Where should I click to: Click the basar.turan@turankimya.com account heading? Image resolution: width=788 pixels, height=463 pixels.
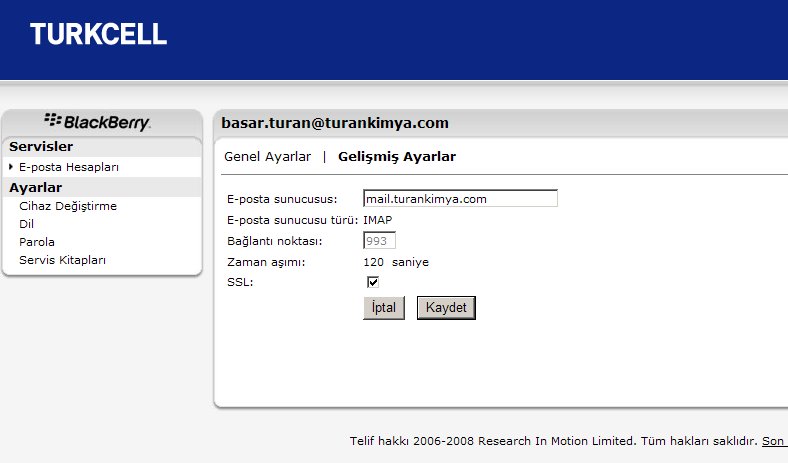click(x=335, y=123)
